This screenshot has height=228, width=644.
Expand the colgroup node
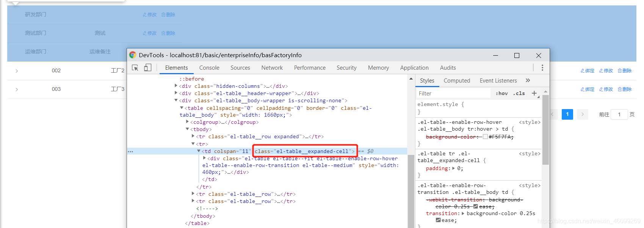tap(187, 122)
